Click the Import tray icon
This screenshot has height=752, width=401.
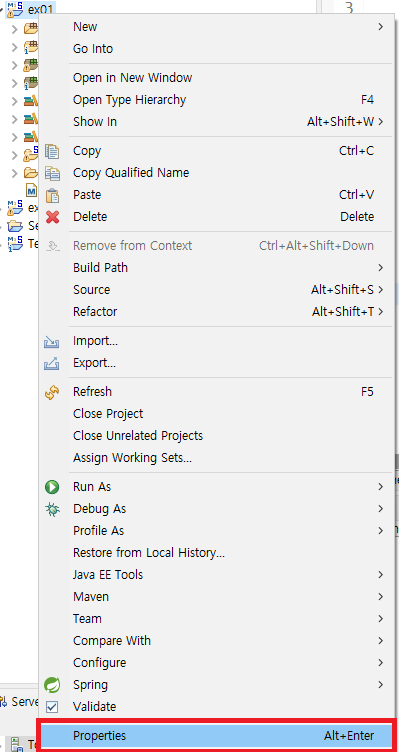coord(51,342)
